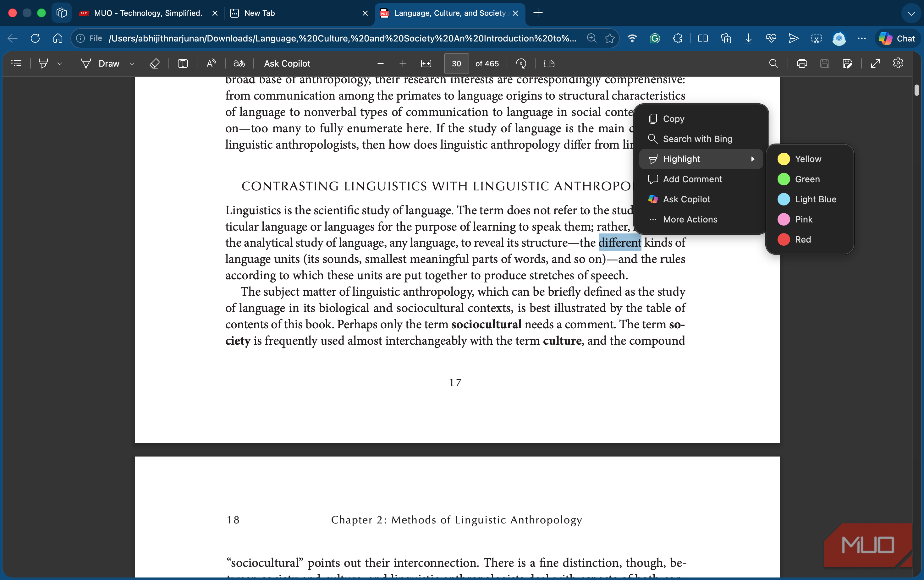
Task: Choose Copy from context menu
Action: click(x=701, y=118)
